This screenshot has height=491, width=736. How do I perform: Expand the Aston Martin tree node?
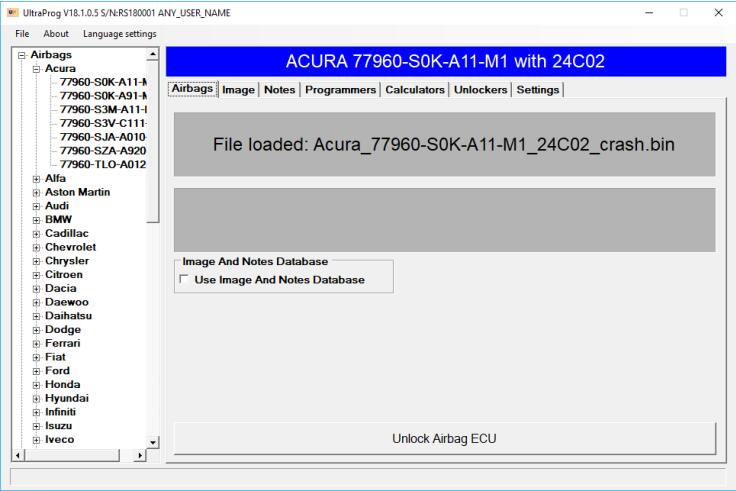pos(36,192)
